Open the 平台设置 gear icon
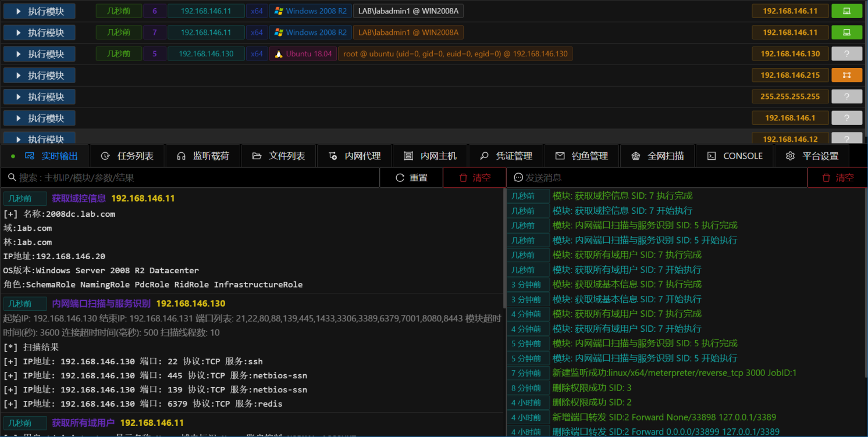This screenshot has height=437, width=868. tap(791, 155)
